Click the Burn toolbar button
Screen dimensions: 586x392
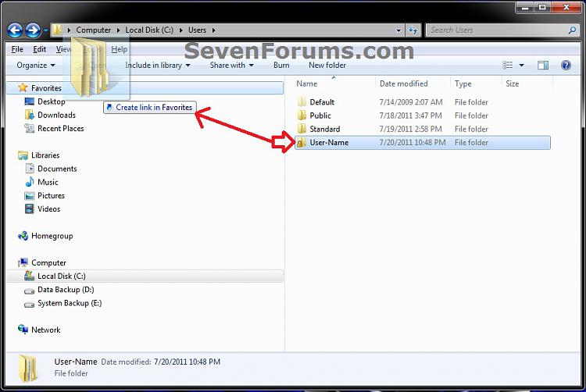point(281,66)
